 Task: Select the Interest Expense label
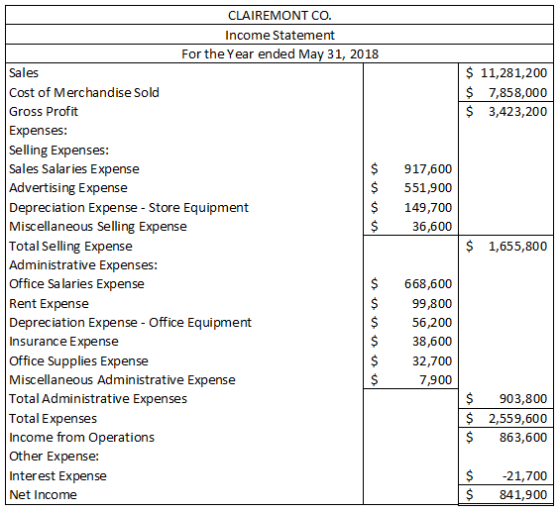pyautogui.click(x=58, y=476)
